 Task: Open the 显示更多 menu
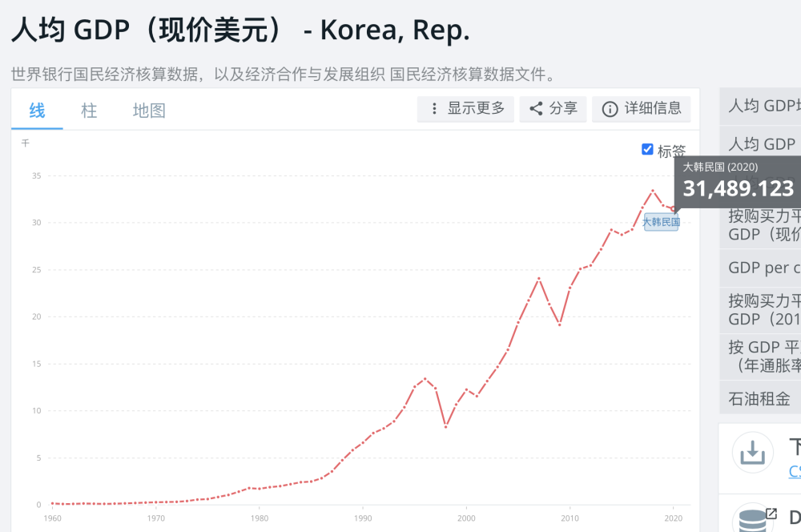(x=467, y=109)
